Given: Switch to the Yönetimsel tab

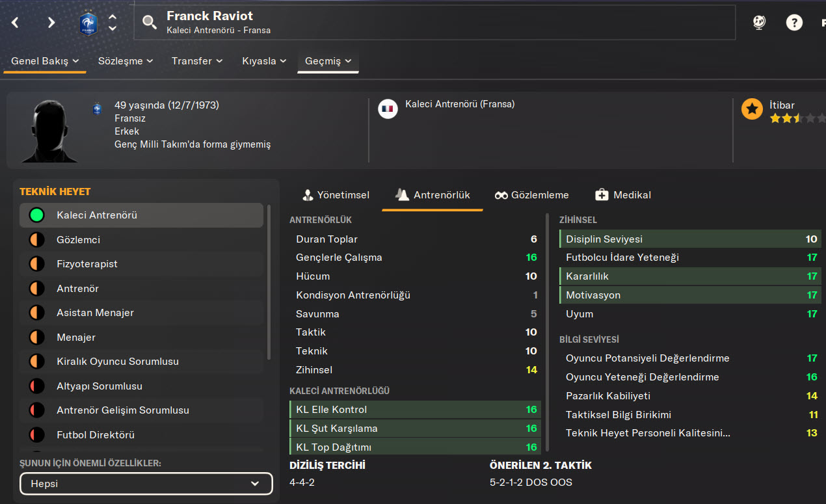Looking at the screenshot, I should (336, 195).
